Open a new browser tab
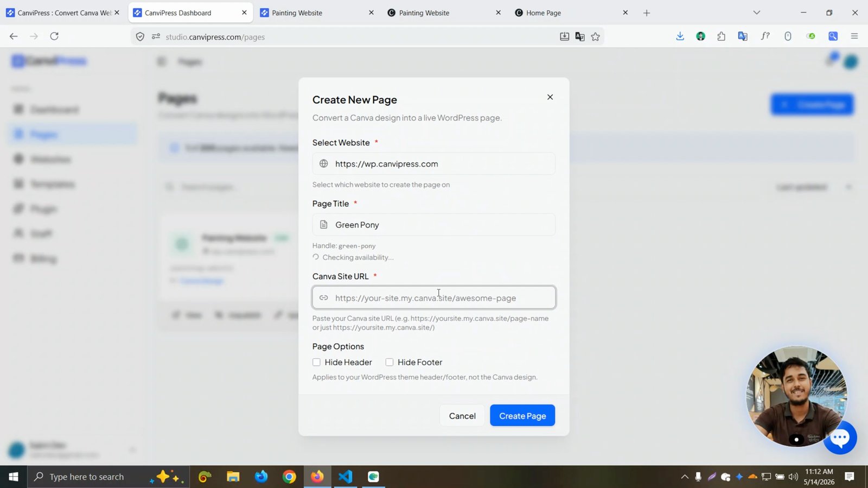 [647, 13]
